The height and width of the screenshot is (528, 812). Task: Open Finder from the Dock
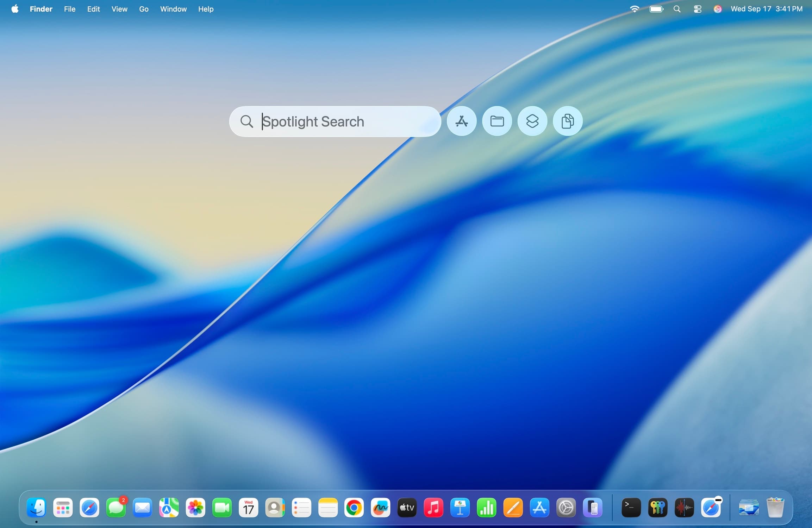(x=36, y=508)
